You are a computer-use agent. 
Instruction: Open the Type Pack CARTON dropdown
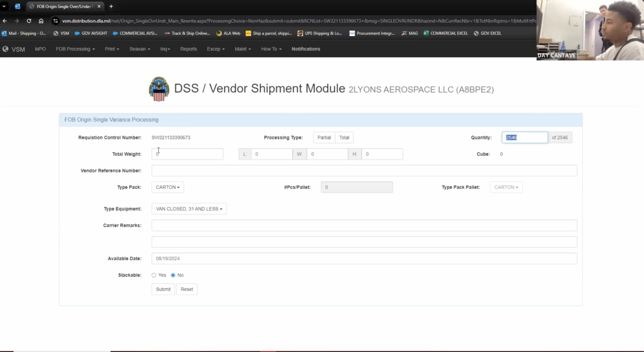coord(167,187)
